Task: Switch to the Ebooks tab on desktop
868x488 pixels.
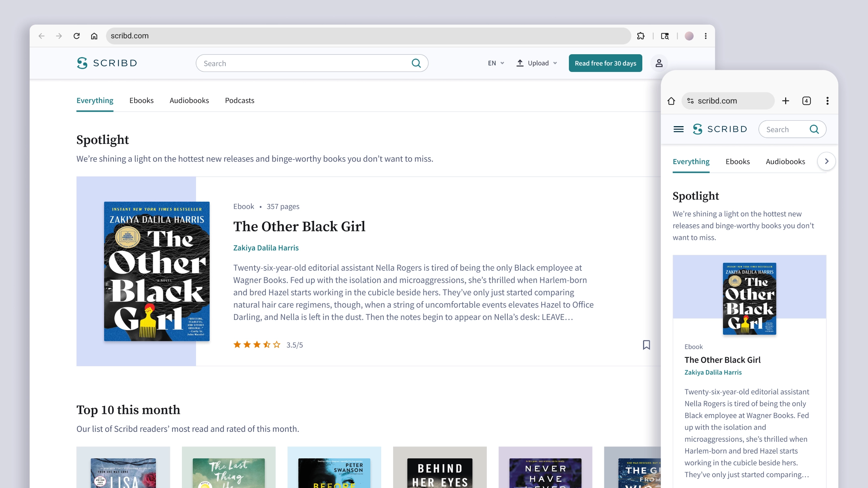Action: point(141,100)
